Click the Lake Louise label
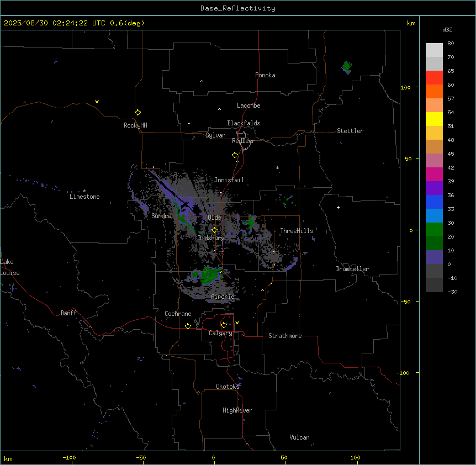This screenshot has height=465, width=476. pos(10,267)
